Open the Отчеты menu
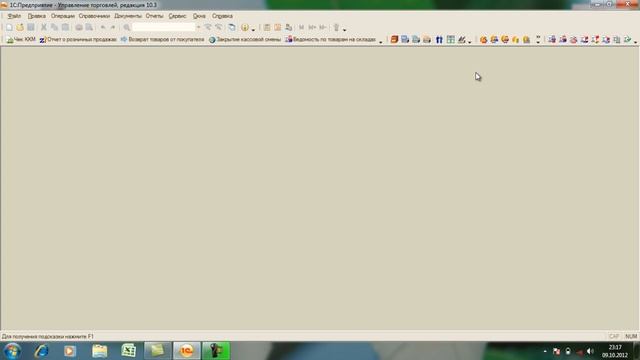Image resolution: width=640 pixels, height=360 pixels. [x=154, y=16]
